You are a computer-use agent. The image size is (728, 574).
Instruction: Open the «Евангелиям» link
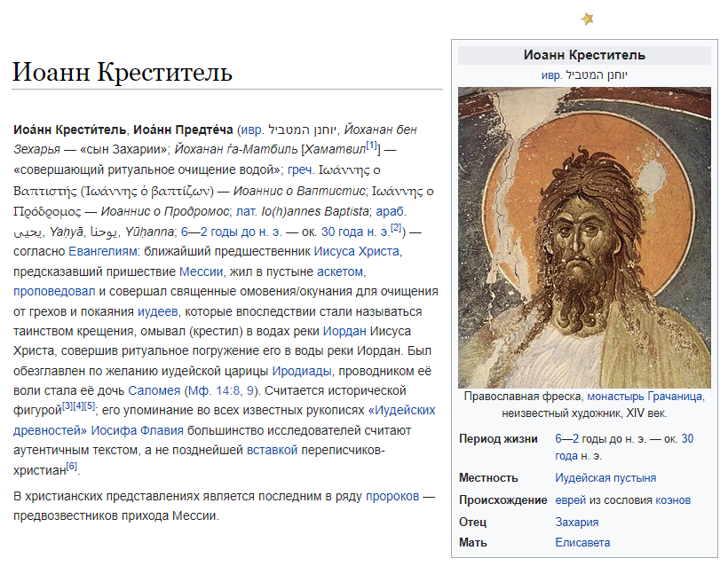pos(103,251)
